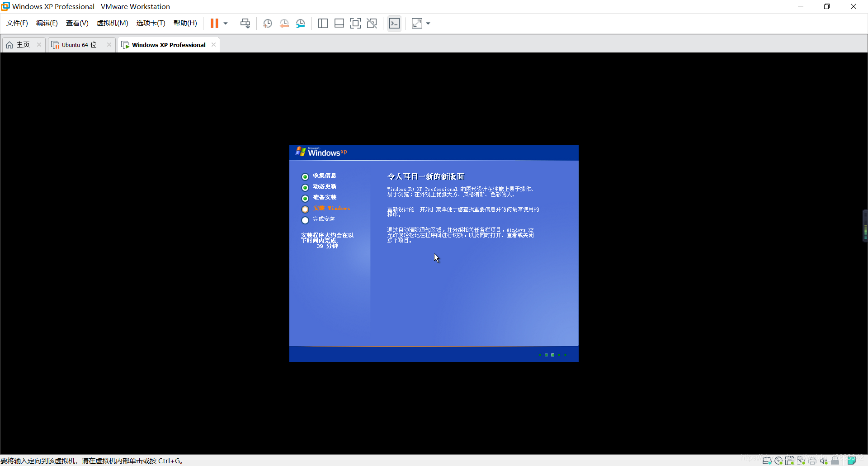The height and width of the screenshot is (466, 868).
Task: Click the 39 分钟 remaining time text
Action: [327, 246]
